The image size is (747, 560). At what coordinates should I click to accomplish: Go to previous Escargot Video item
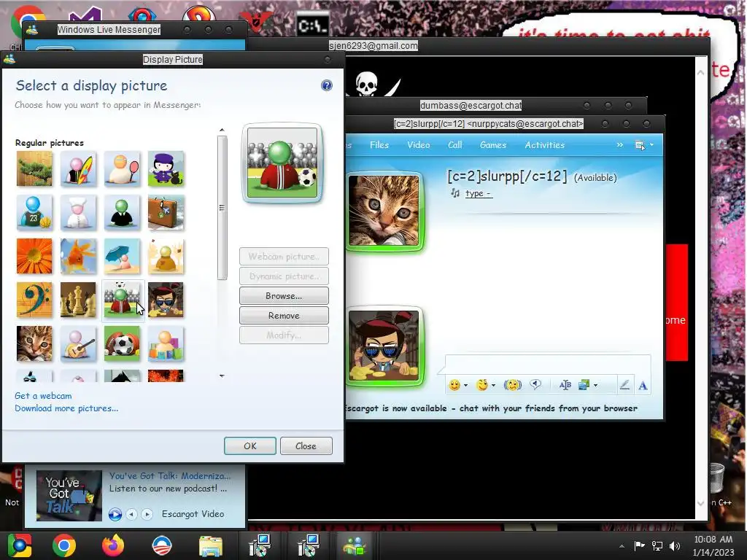(x=131, y=514)
